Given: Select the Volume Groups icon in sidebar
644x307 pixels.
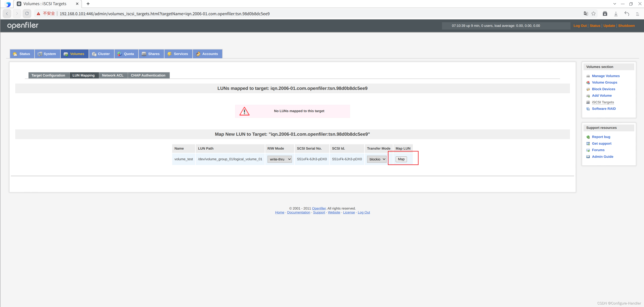Looking at the screenshot, I should [589, 82].
